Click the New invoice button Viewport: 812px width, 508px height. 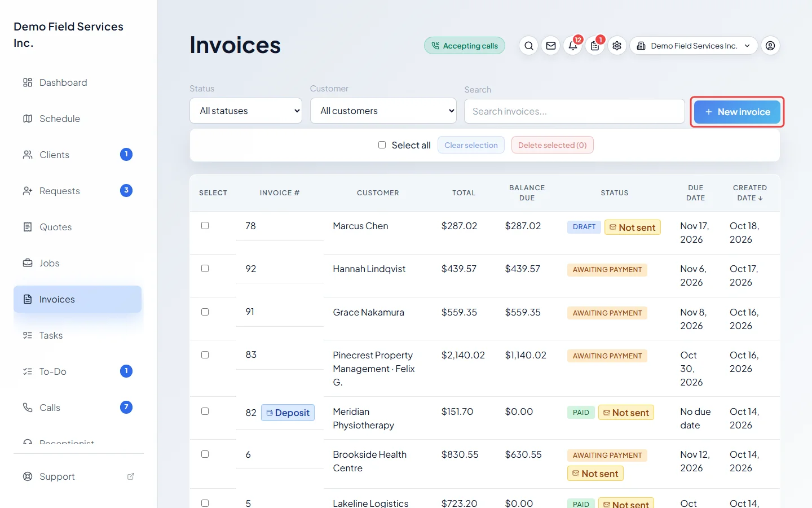pyautogui.click(x=737, y=112)
